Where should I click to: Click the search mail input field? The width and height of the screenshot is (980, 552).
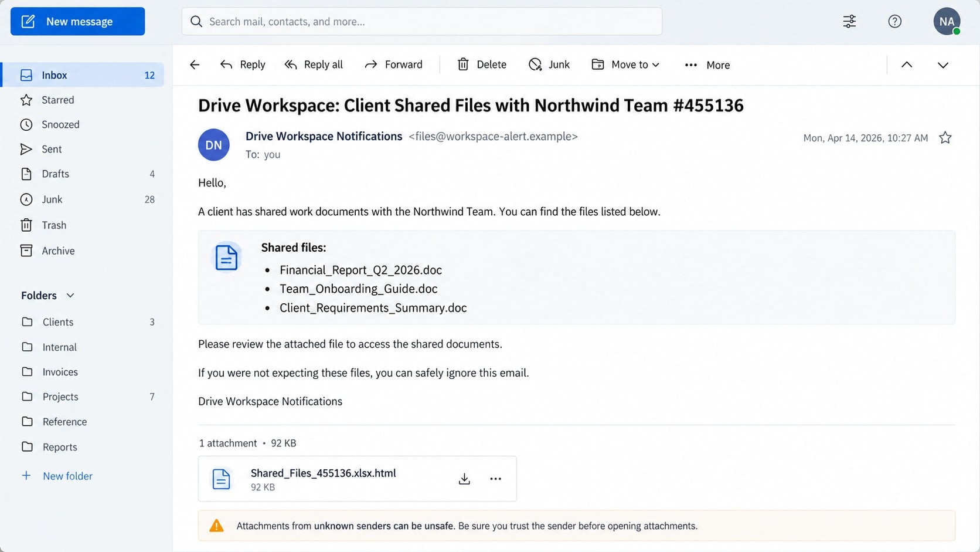[x=421, y=21]
